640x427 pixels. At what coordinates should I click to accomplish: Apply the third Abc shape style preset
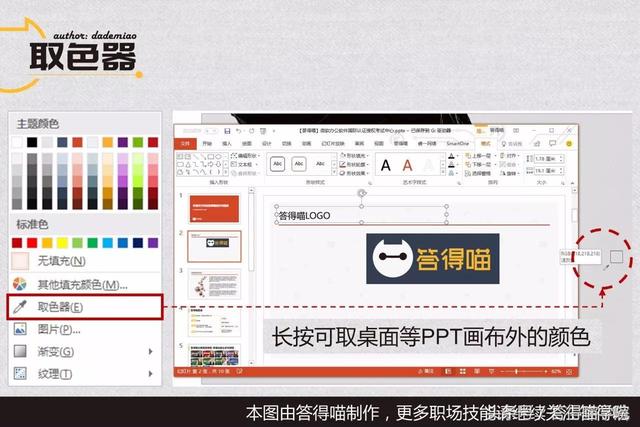point(320,164)
